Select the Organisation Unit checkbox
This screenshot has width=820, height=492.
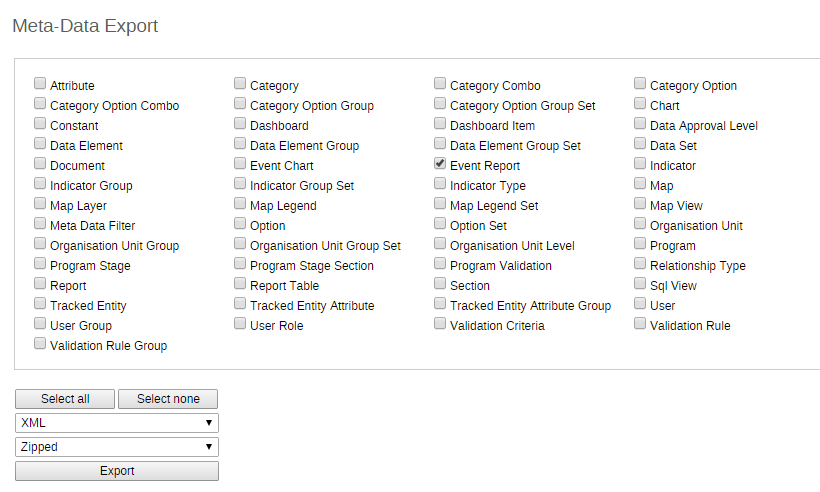tap(640, 224)
